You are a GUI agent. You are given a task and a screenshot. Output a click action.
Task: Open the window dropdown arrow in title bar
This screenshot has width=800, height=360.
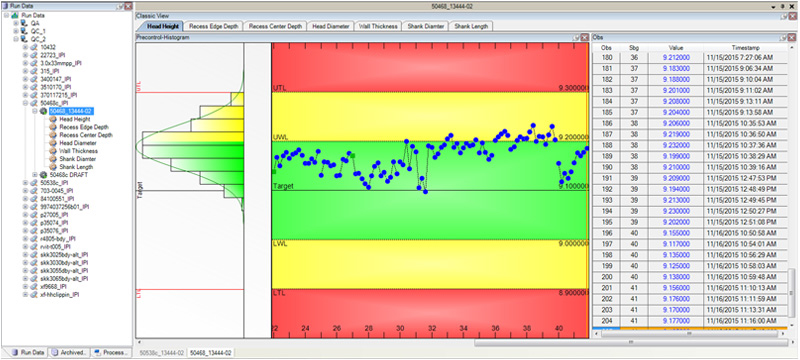click(x=774, y=6)
